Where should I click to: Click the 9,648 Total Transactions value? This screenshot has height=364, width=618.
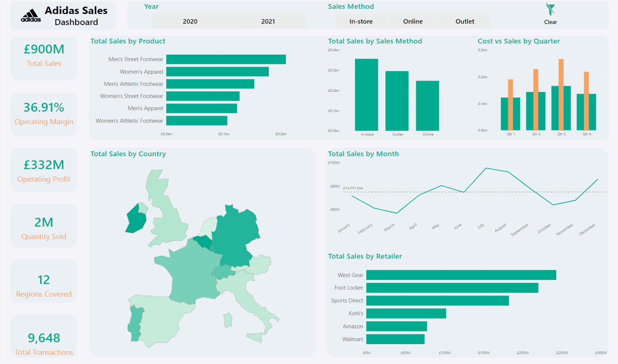tap(44, 338)
